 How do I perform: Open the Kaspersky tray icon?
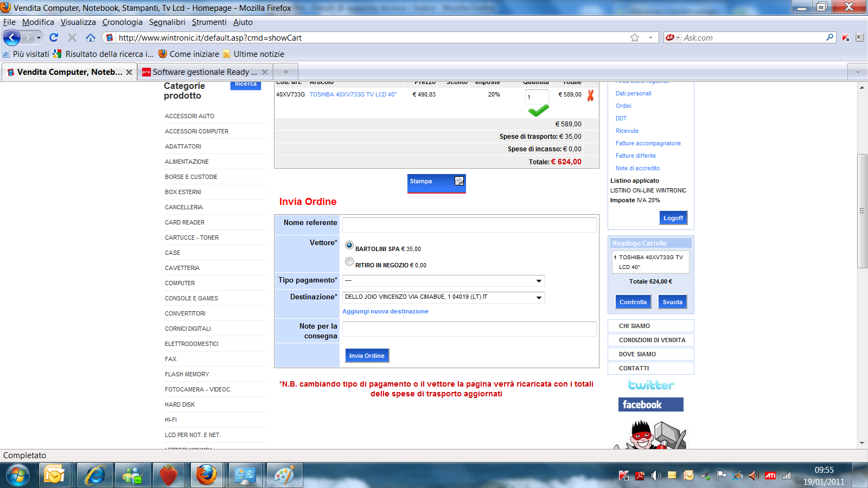tap(624, 476)
